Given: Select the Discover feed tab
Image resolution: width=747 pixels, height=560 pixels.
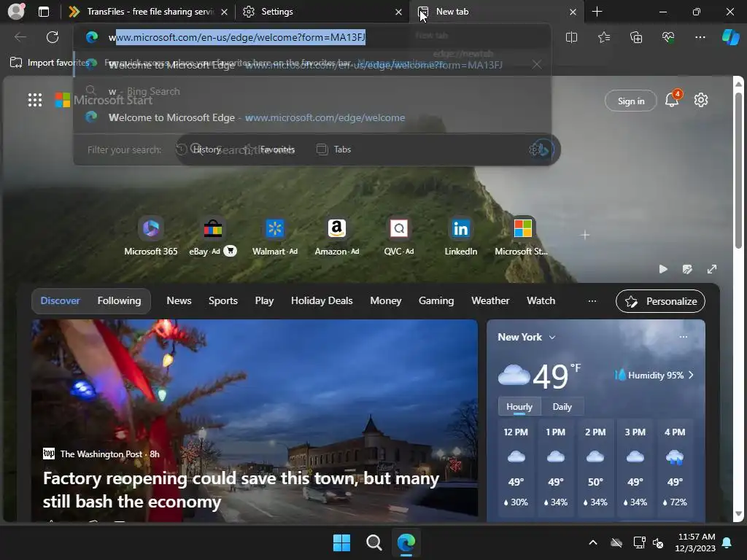Looking at the screenshot, I should pos(60,301).
